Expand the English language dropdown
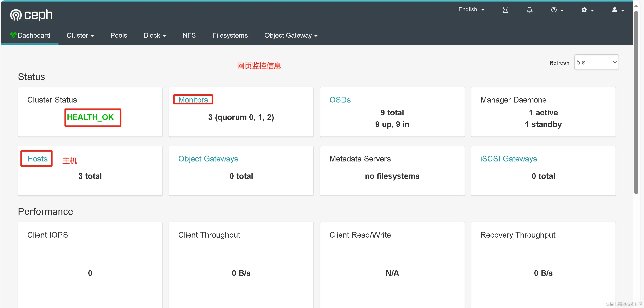The width and height of the screenshot is (644, 308). coord(471,9)
